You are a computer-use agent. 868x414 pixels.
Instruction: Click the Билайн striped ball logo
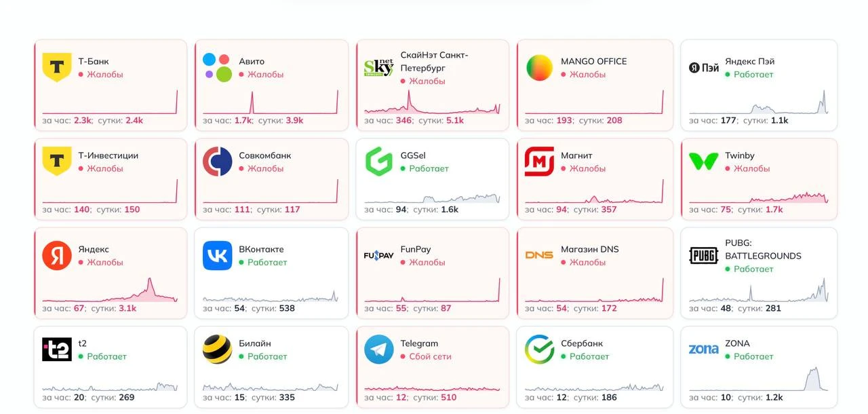[x=217, y=350]
